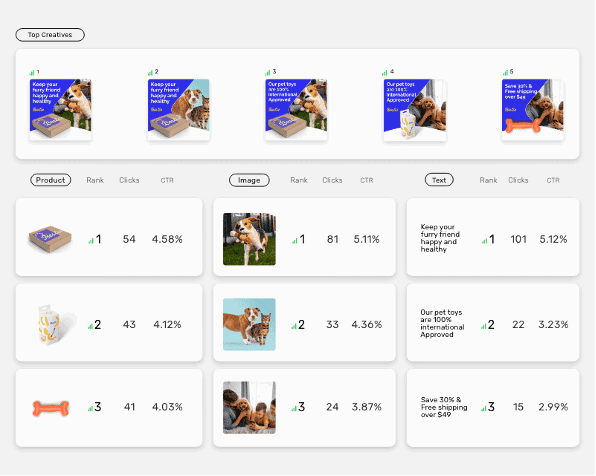Click rank bars icon above creative 3

point(268,72)
